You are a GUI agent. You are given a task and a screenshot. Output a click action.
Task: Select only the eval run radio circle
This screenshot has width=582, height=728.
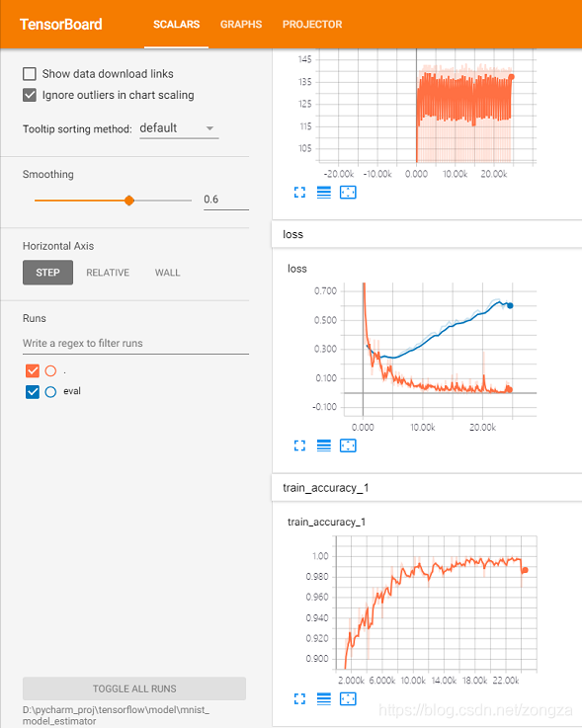(x=50, y=392)
